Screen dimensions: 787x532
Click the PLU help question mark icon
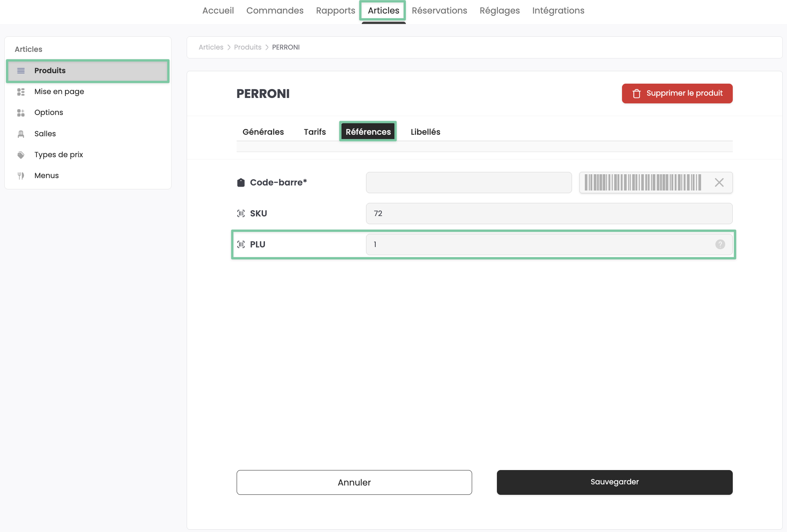point(720,244)
